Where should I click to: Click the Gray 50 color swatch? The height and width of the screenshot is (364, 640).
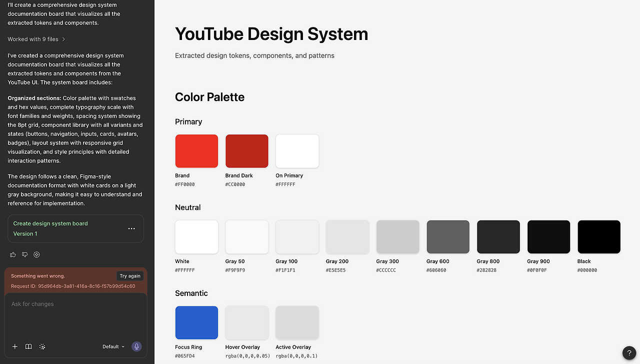[247, 237]
